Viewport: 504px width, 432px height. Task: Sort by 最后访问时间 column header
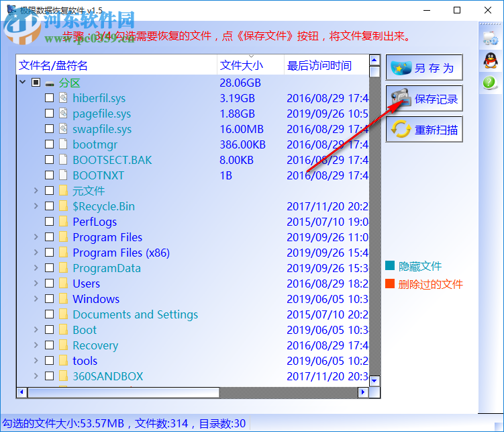(327, 65)
